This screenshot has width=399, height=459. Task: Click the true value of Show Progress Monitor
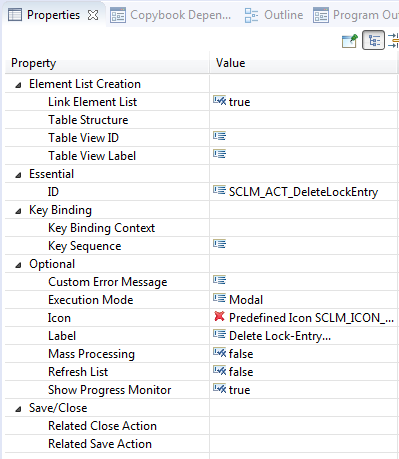tap(239, 390)
